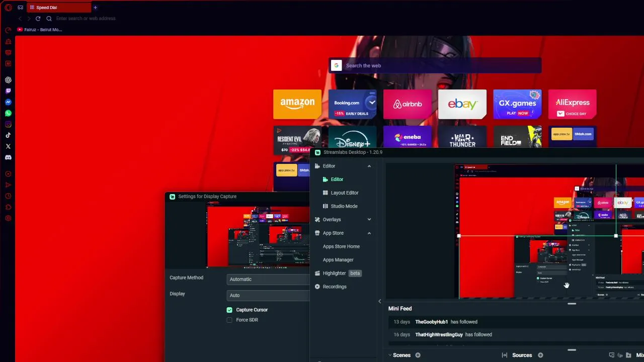Open the Extensions cube icon in sidebar

click(x=8, y=207)
